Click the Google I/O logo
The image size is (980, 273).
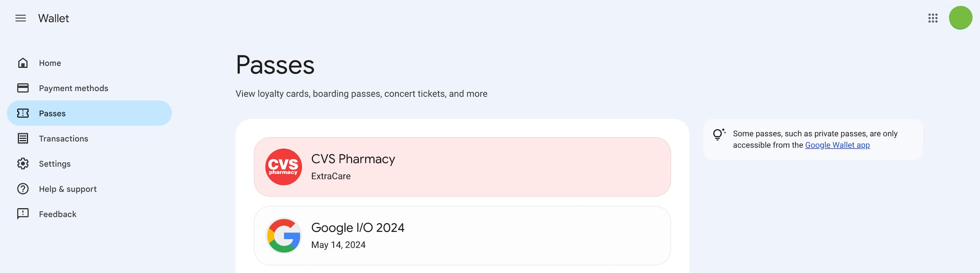[x=283, y=236]
